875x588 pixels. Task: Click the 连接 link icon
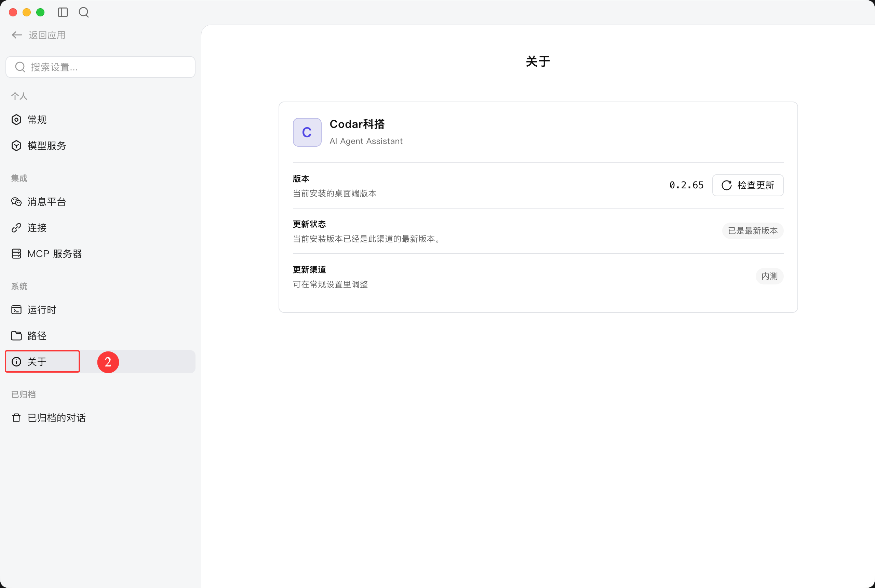(16, 228)
